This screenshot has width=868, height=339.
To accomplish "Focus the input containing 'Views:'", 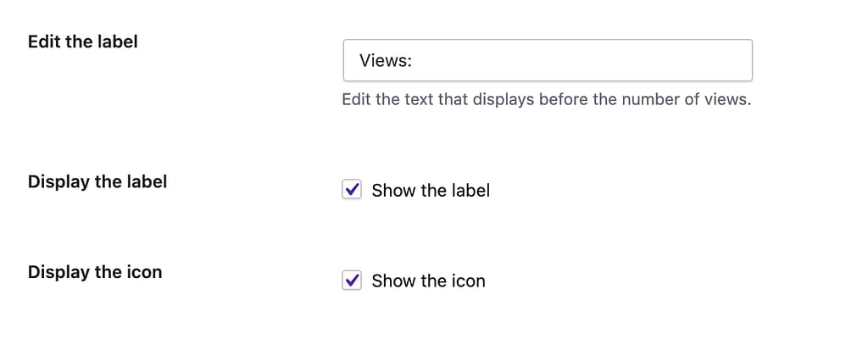I will [547, 61].
